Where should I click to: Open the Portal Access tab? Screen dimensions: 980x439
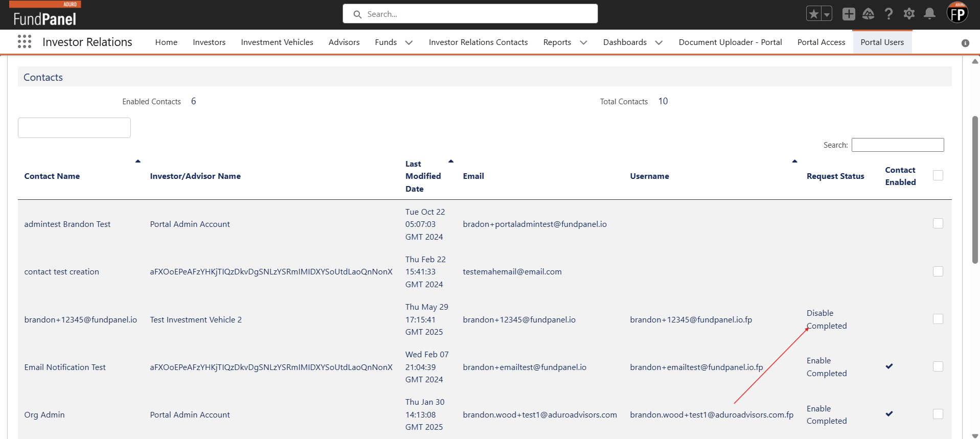pos(821,42)
